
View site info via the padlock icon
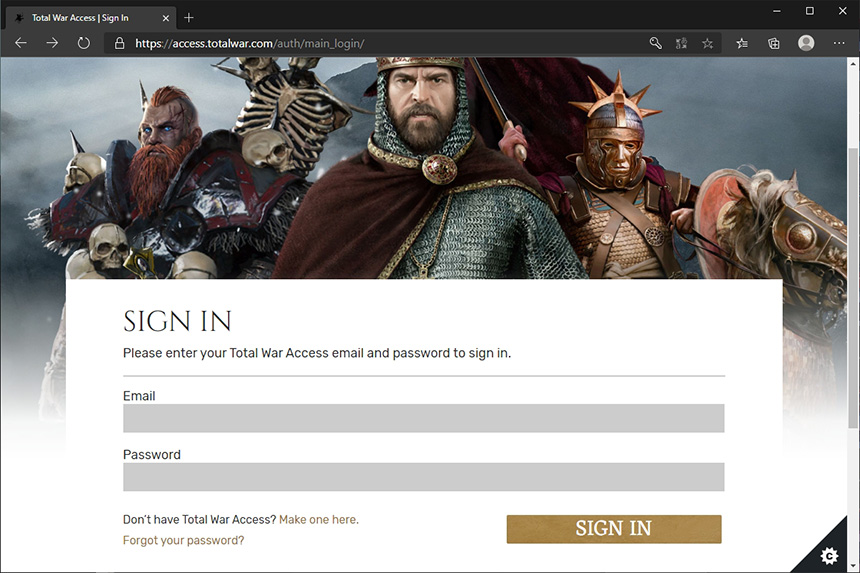[x=119, y=43]
